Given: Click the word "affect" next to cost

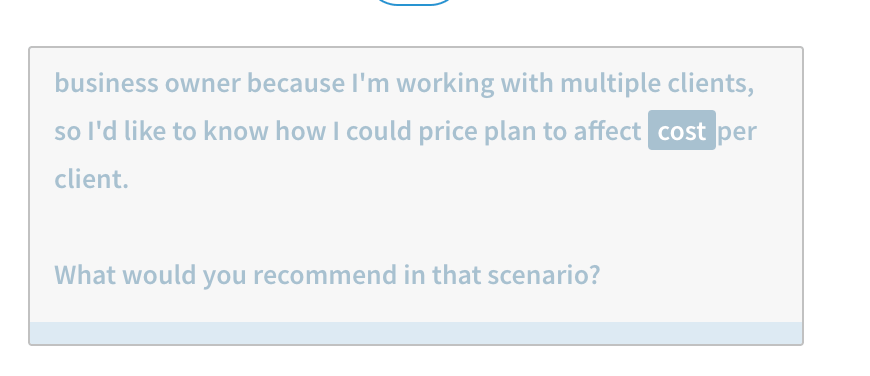Looking at the screenshot, I should click(x=607, y=131).
